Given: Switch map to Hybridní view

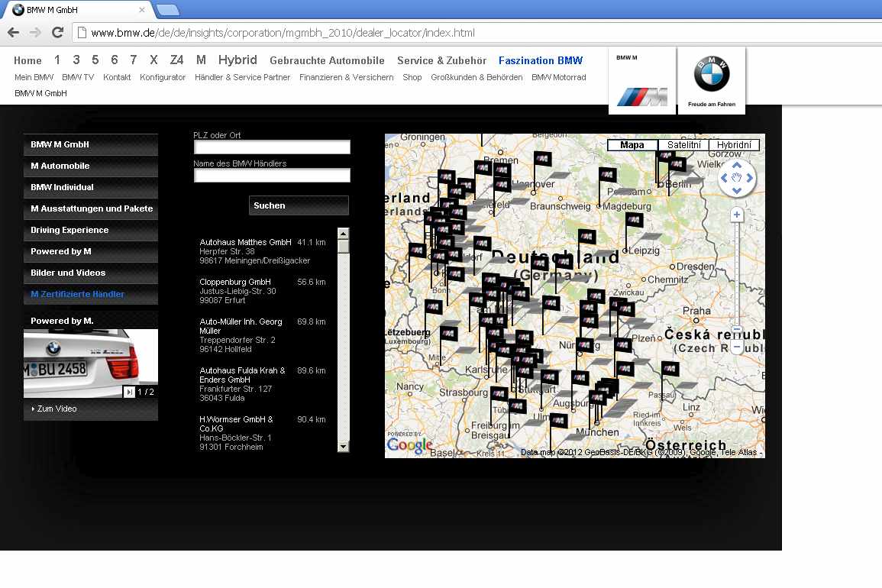Looking at the screenshot, I should (734, 145).
